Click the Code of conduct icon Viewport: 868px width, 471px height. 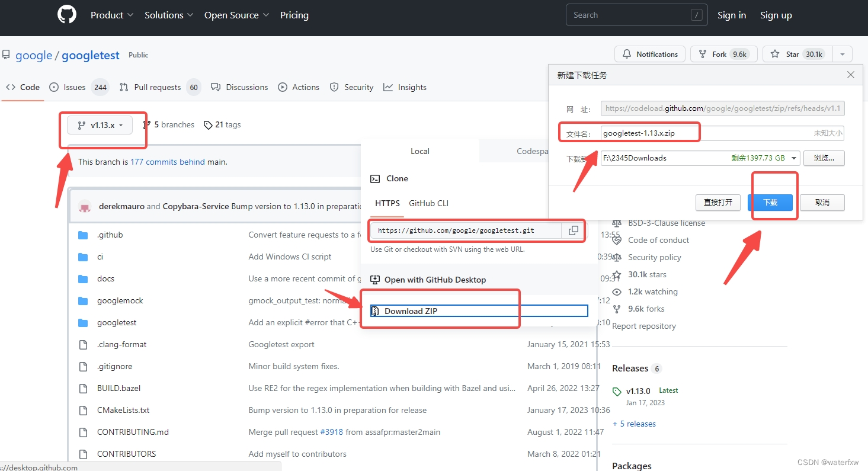tap(617, 241)
